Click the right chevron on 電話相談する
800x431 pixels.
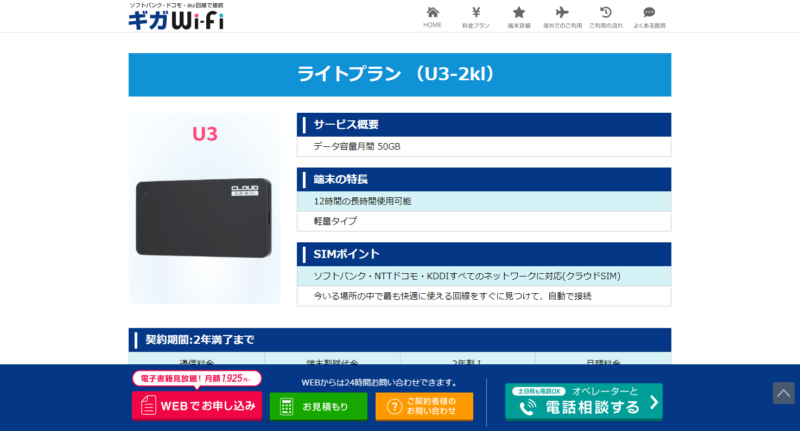click(654, 402)
